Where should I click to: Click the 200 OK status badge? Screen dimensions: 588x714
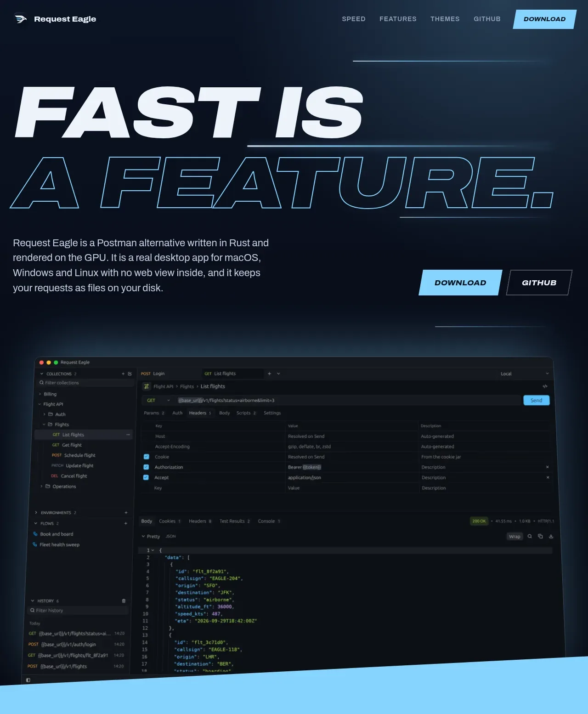tap(479, 521)
